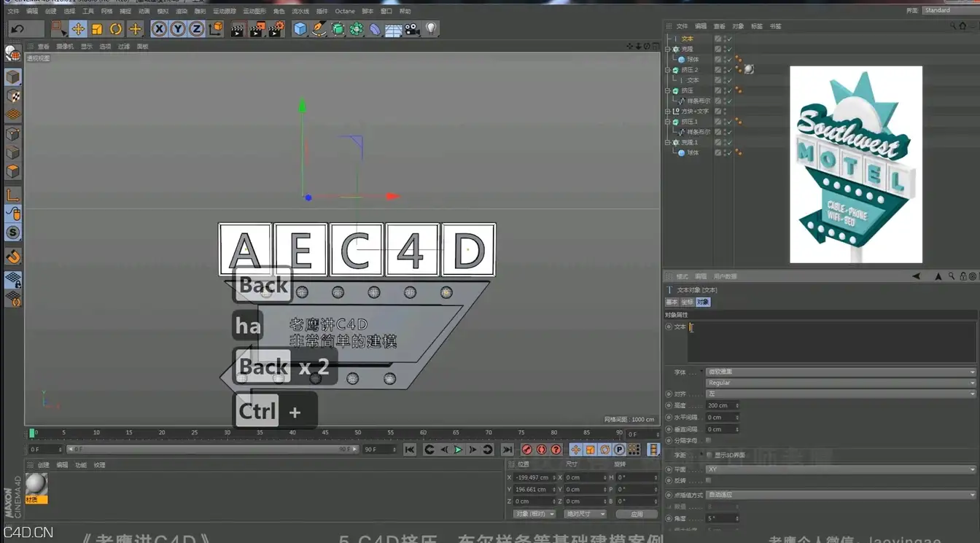The height and width of the screenshot is (543, 980).
Task: Toggle the 反转 checkbox
Action: click(709, 480)
